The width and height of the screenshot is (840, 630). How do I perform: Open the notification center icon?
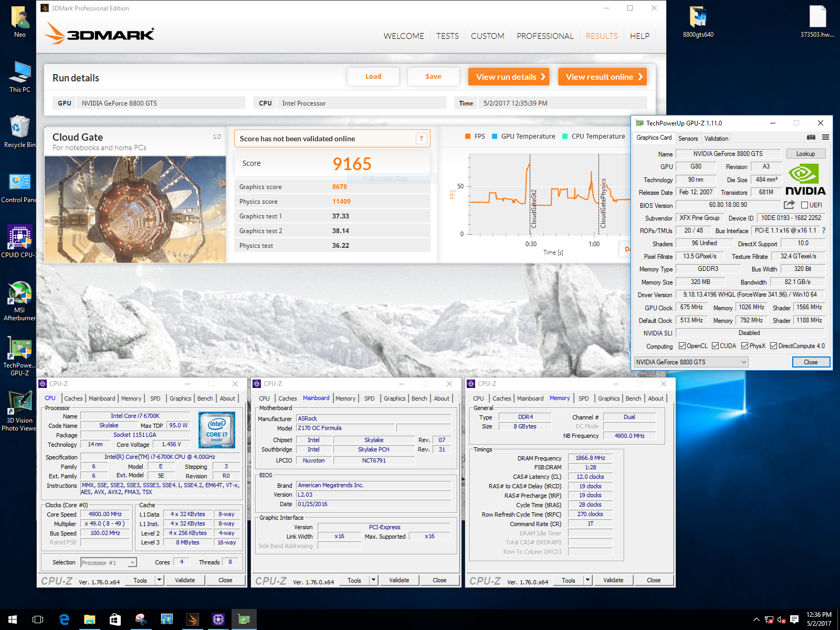(x=794, y=619)
